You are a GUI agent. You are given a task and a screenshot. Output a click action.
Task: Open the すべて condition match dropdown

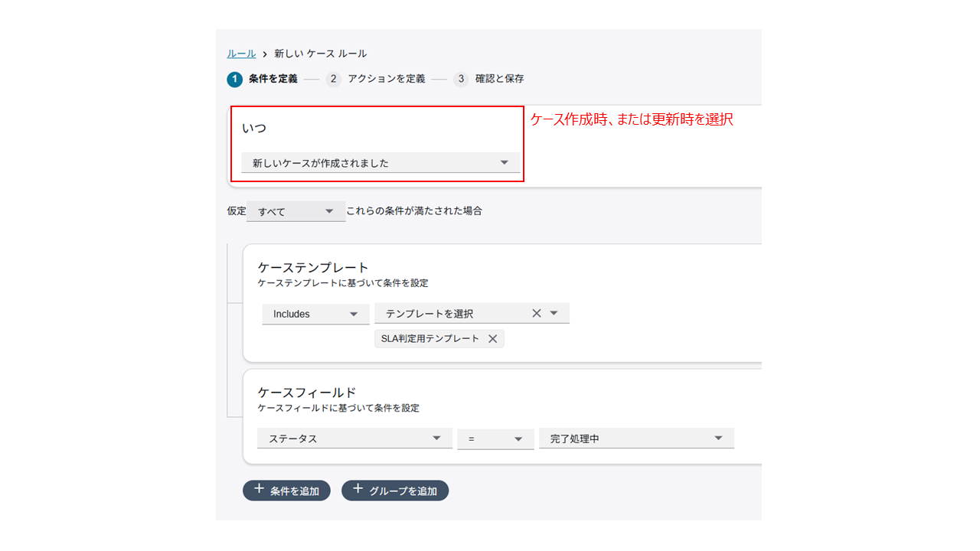296,211
